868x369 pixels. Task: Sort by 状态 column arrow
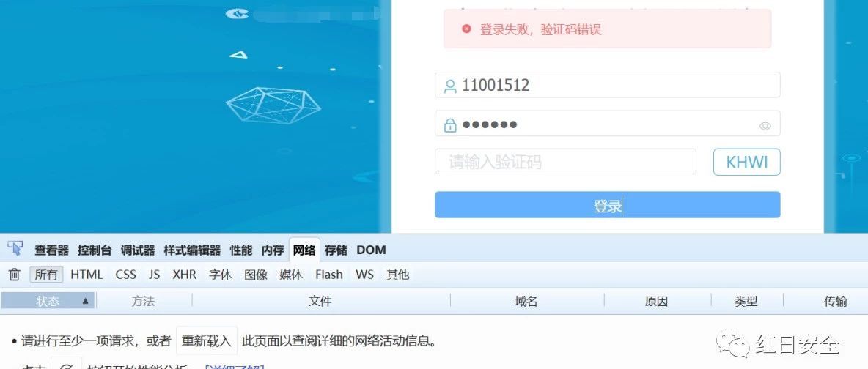tap(85, 301)
